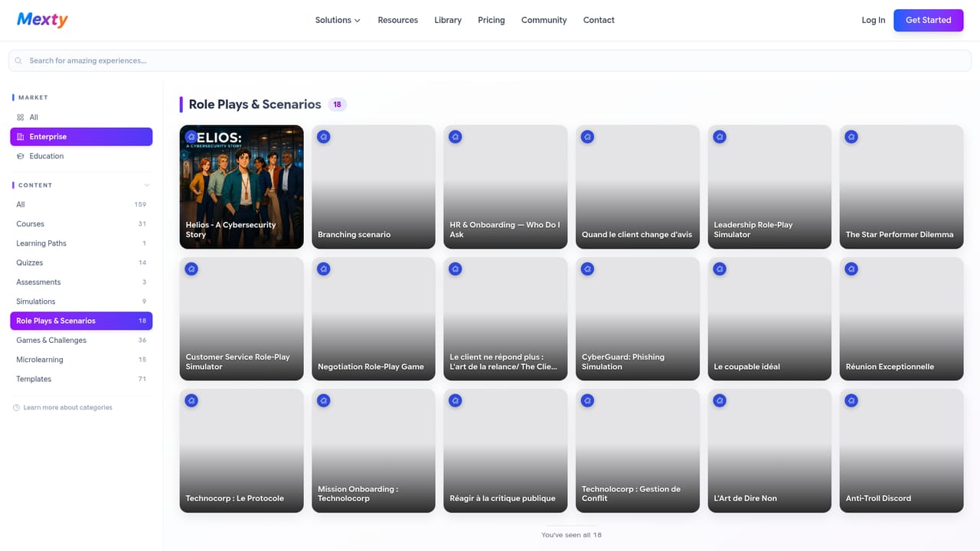Open the Branching scenario title
Image resolution: width=980 pixels, height=551 pixels.
[x=354, y=235]
